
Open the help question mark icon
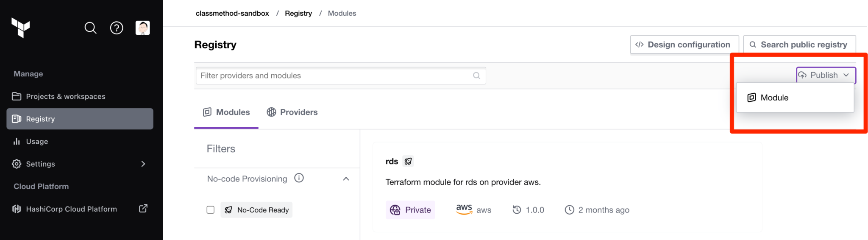click(117, 28)
